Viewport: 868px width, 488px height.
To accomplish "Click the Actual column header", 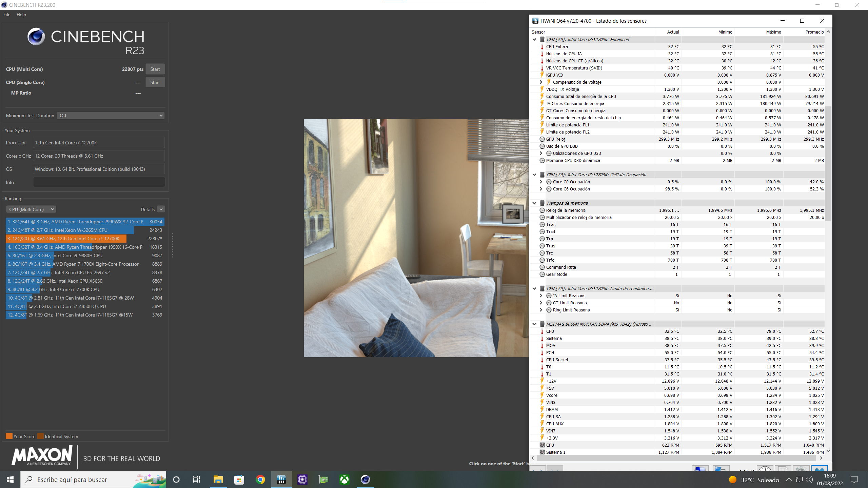I will pyautogui.click(x=667, y=32).
